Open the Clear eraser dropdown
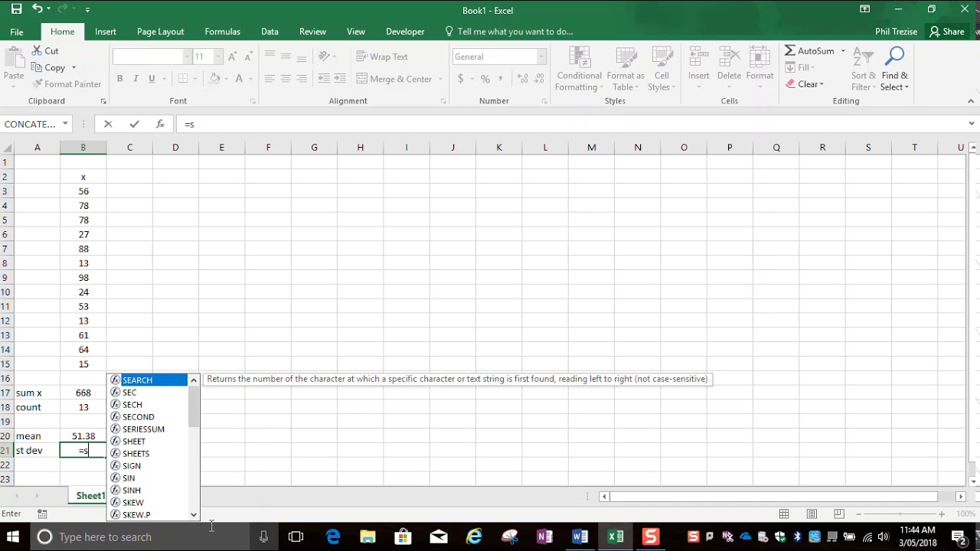Viewport: 980px width, 551px height. click(805, 84)
